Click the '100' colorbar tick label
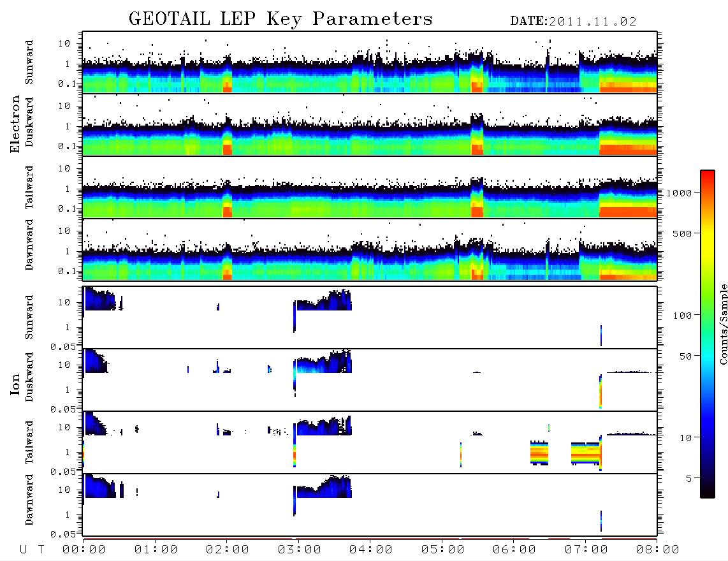This screenshot has height=561, width=728. 683,316
